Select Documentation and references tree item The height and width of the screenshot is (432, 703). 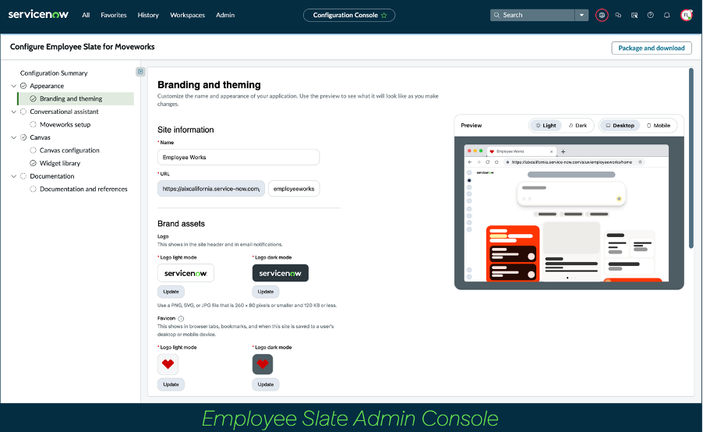83,189
